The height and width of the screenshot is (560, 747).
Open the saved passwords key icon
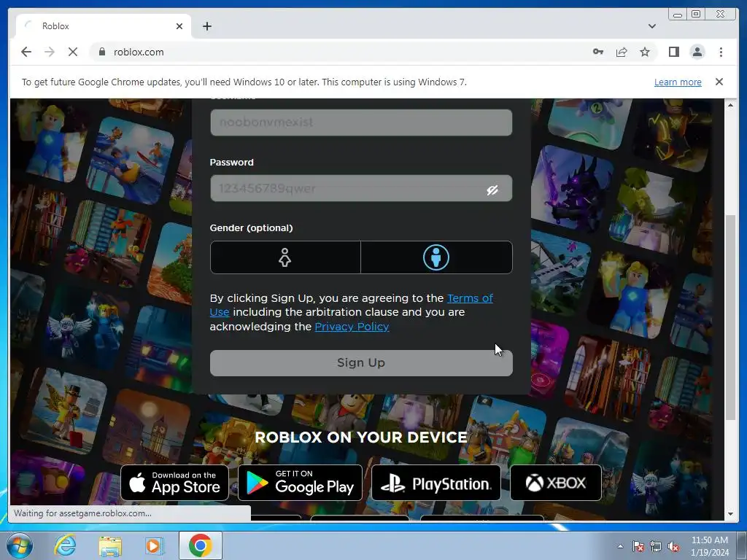(x=598, y=52)
